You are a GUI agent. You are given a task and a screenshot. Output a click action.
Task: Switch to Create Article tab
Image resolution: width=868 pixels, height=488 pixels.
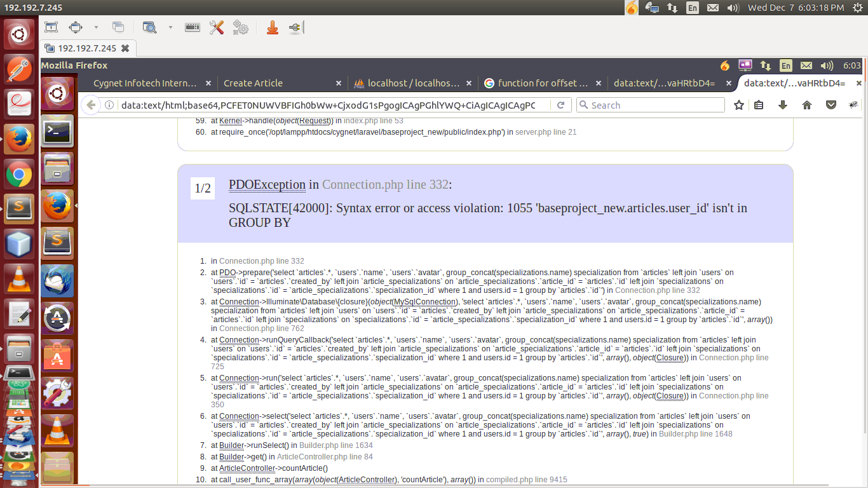click(x=253, y=83)
